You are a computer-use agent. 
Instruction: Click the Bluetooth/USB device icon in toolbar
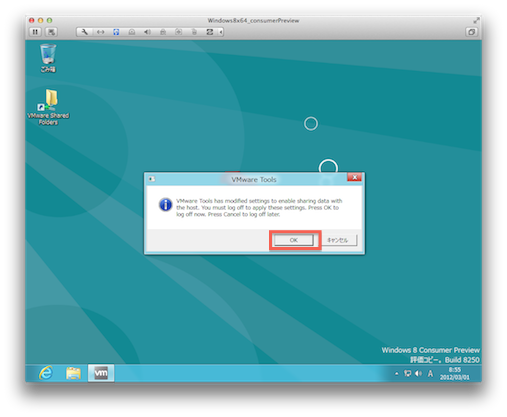point(194,32)
